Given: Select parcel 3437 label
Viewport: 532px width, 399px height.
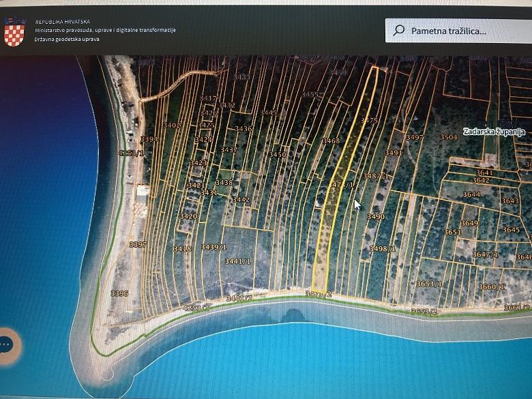Looking at the screenshot, I should [228, 149].
